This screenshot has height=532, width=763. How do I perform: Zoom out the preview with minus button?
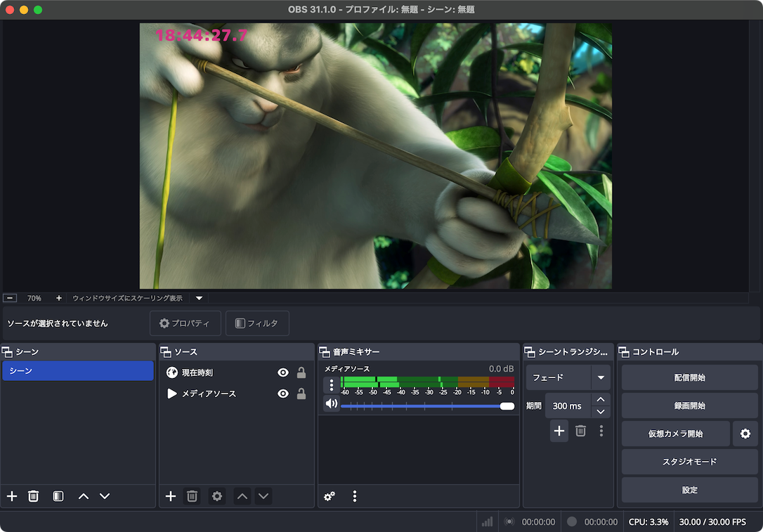point(10,298)
